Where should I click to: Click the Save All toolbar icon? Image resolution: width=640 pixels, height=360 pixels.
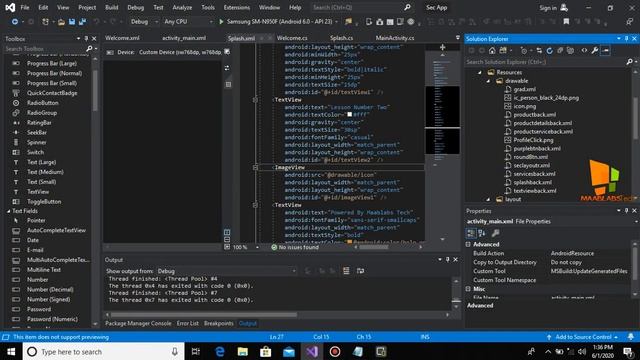[82, 22]
